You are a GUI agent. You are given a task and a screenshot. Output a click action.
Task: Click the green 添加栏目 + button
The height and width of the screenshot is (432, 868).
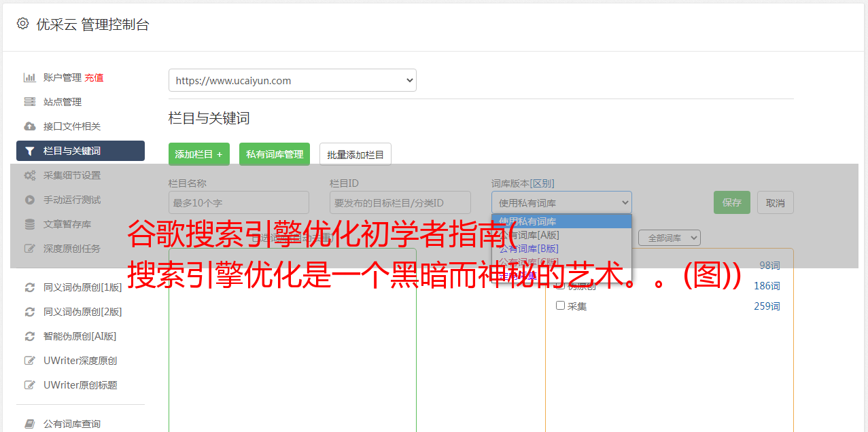(199, 154)
